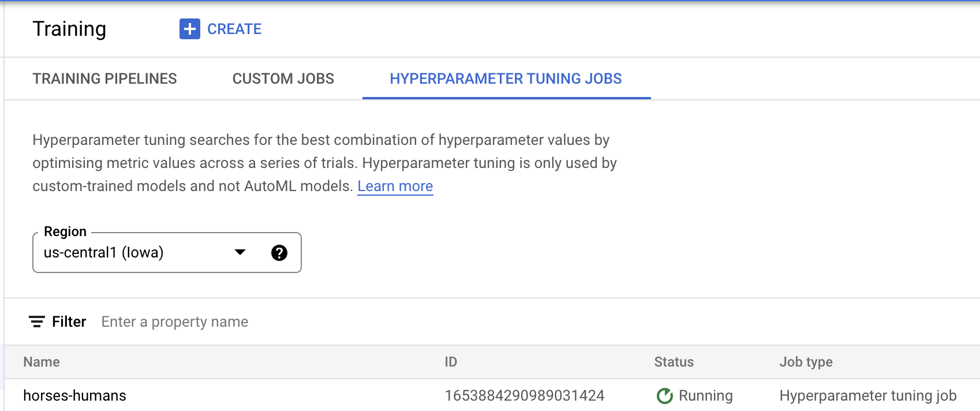Follow the Learn more link
Screen dimensions: 980x411
(x=395, y=186)
